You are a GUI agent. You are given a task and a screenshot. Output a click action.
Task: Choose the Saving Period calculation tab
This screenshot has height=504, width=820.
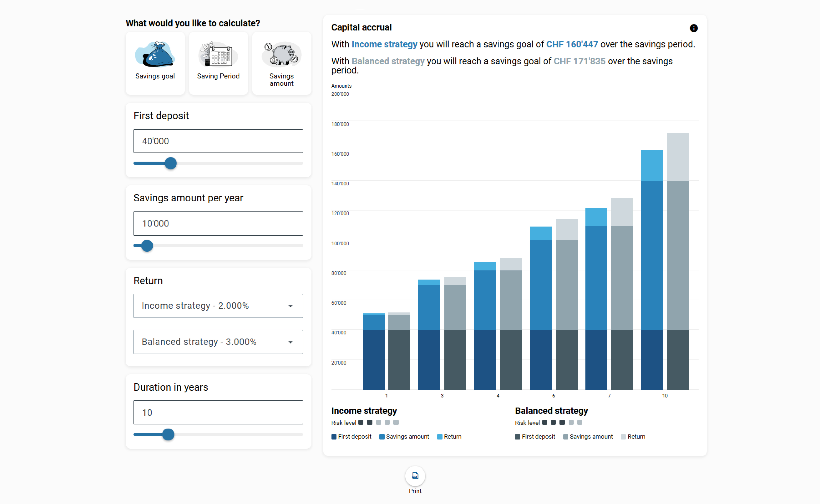[218, 76]
